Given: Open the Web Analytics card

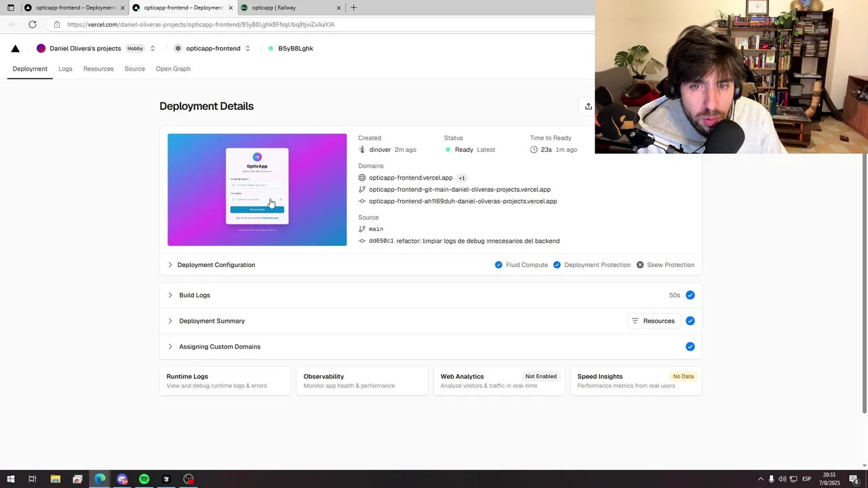Looking at the screenshot, I should (x=499, y=381).
